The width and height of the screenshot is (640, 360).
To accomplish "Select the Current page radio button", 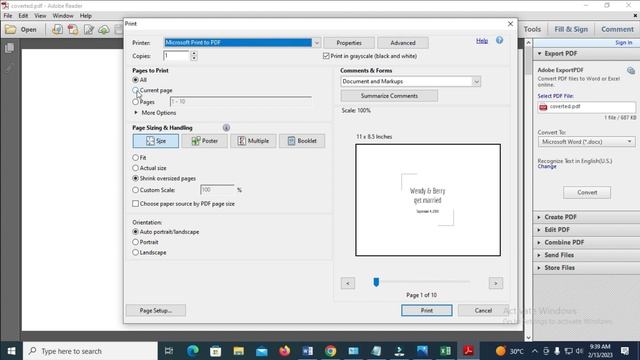I will 136,90.
